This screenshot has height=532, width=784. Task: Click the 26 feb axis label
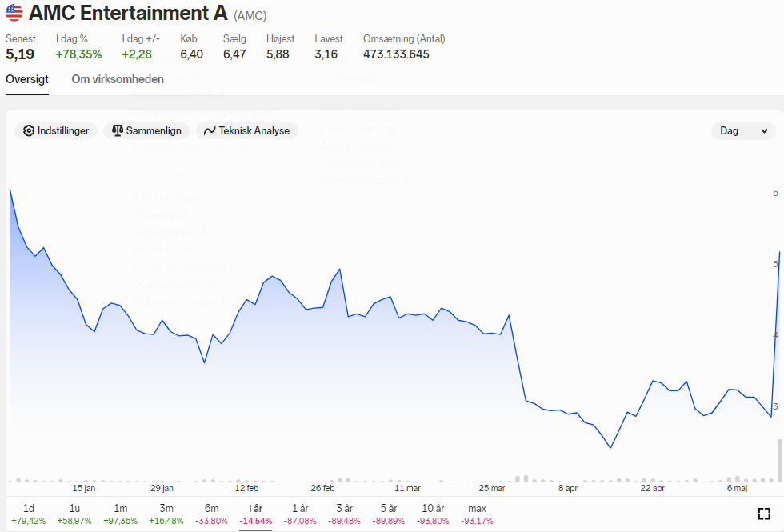[322, 488]
